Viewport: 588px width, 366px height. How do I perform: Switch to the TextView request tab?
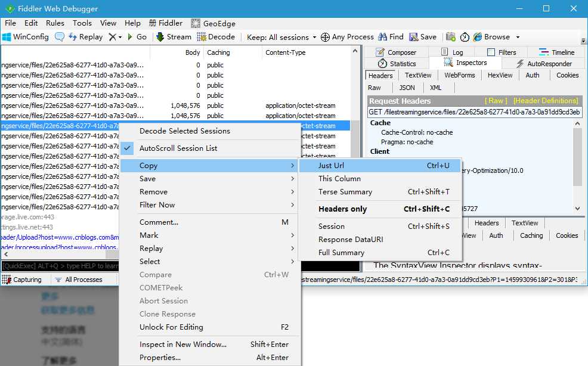(418, 75)
